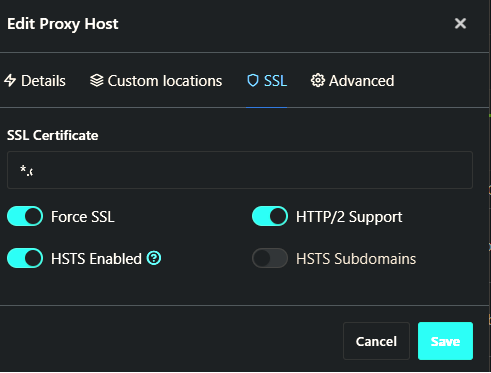Screen dimensions: 491x373
Task: Click the Force SSL label text
Action: coord(83,217)
